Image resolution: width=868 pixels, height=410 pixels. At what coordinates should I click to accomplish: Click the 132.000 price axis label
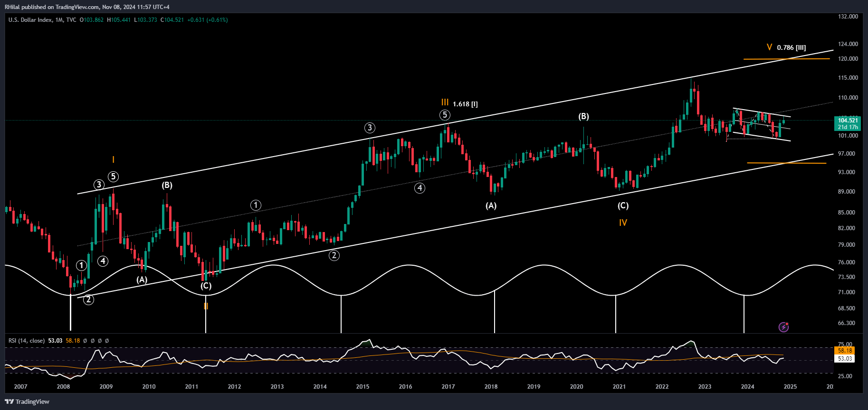848,16
